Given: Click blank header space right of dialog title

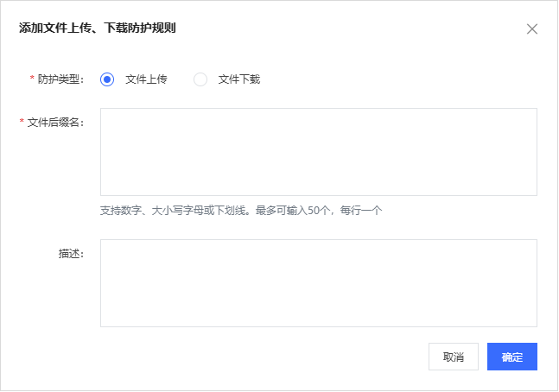Looking at the screenshot, I should (346, 28).
